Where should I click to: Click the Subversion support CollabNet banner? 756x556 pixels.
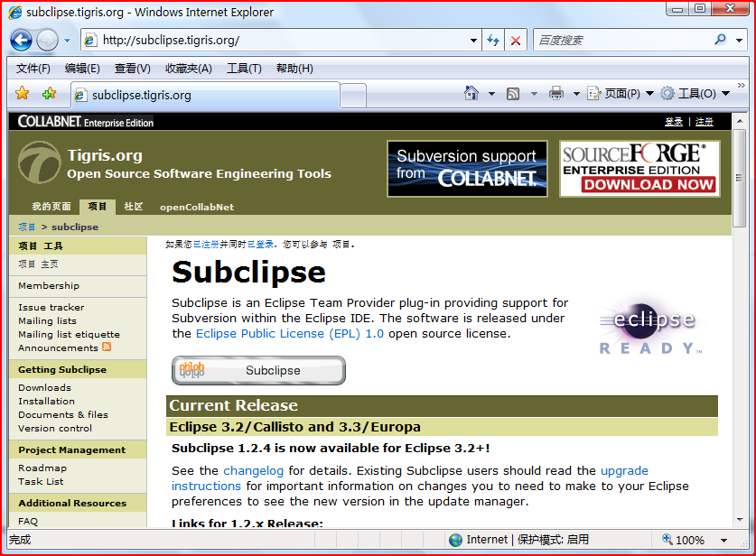tap(467, 169)
